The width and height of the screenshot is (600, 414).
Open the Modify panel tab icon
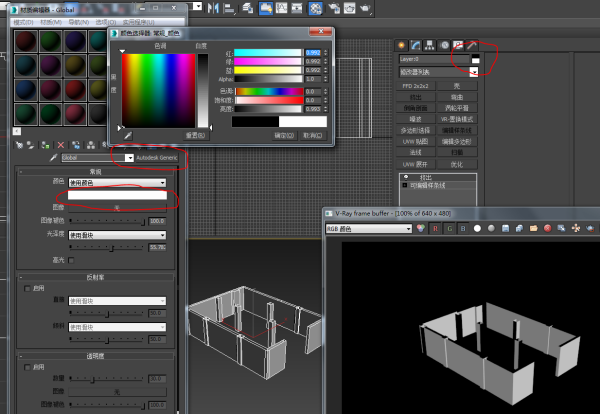pos(414,45)
